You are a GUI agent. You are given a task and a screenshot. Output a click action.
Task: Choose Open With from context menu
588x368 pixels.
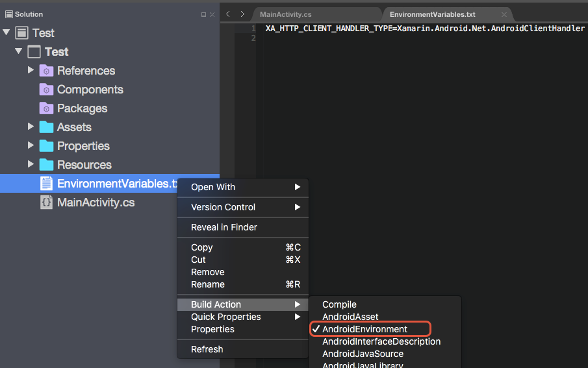243,187
